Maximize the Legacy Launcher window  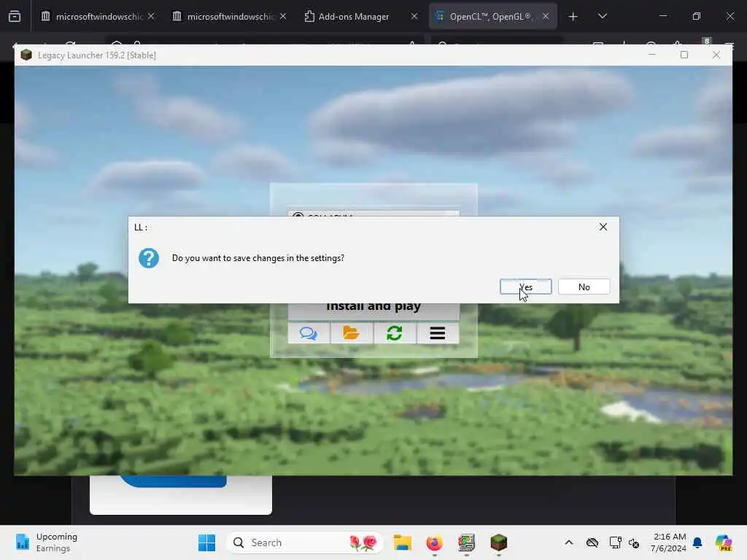[684, 55]
